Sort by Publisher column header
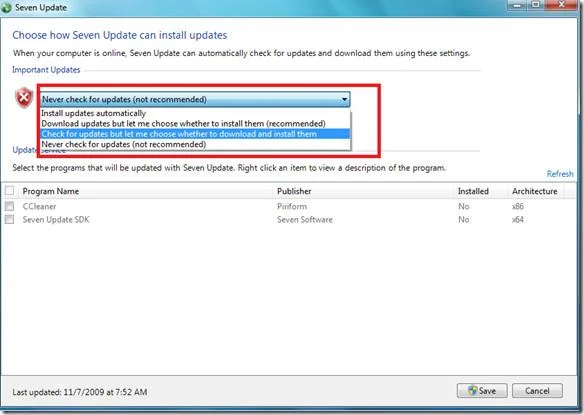The width and height of the screenshot is (584, 415). (x=294, y=191)
